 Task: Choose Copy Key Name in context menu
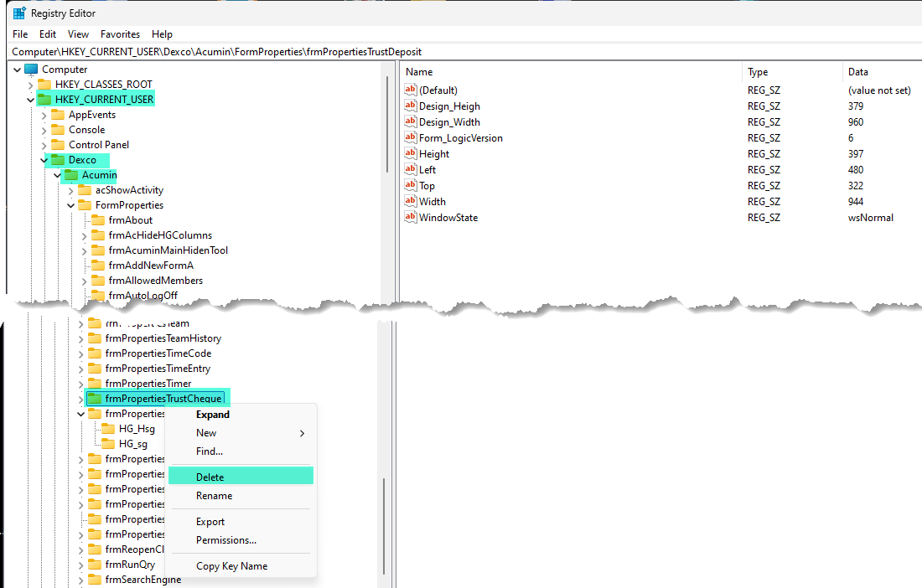[x=241, y=566]
